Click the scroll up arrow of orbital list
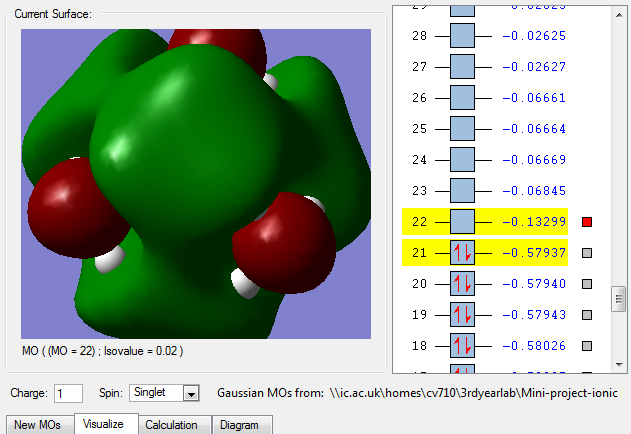This screenshot has height=434, width=631. coord(619,15)
